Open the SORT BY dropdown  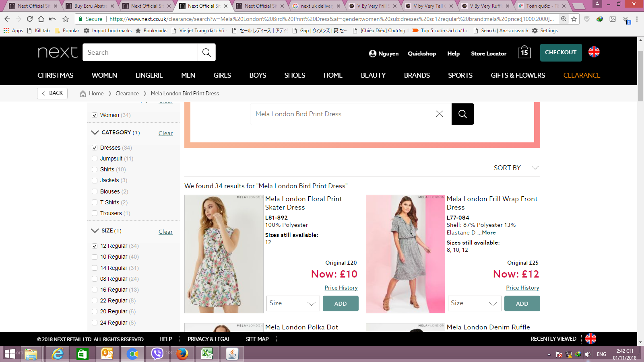pyautogui.click(x=516, y=168)
